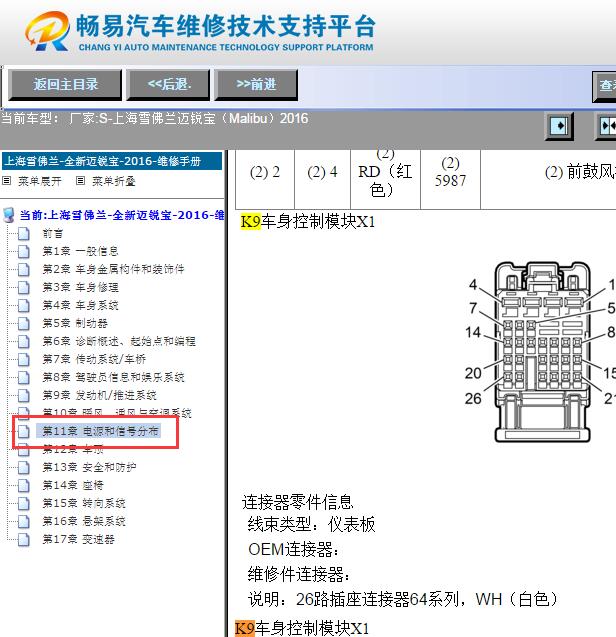Click the 返回主目录 button

tap(65, 84)
